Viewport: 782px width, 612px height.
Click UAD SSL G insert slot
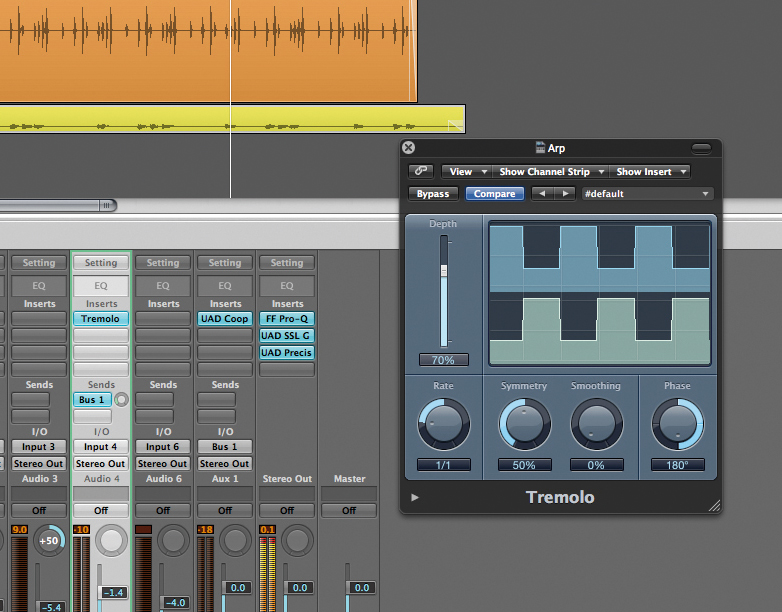[x=287, y=336]
